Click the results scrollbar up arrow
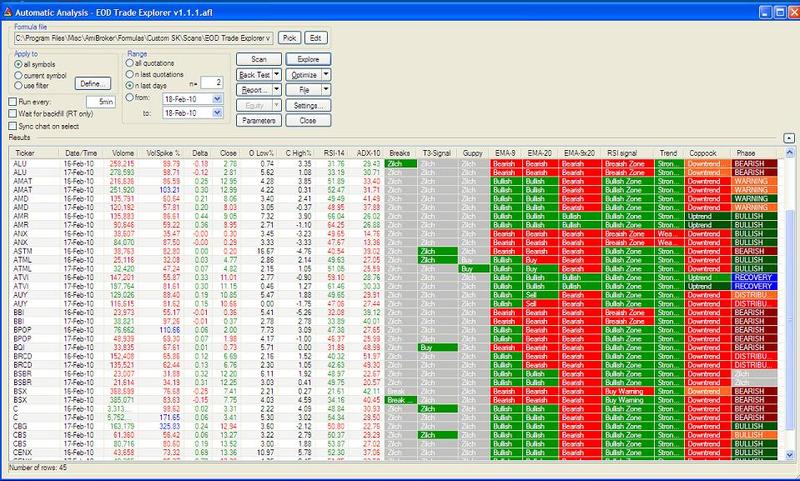This screenshot has height=481, width=800. click(x=789, y=153)
